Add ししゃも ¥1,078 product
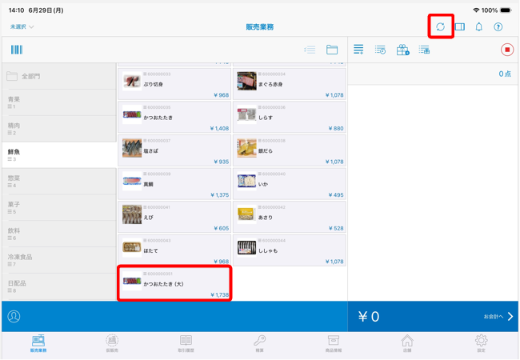520x360 pixels. click(x=289, y=250)
